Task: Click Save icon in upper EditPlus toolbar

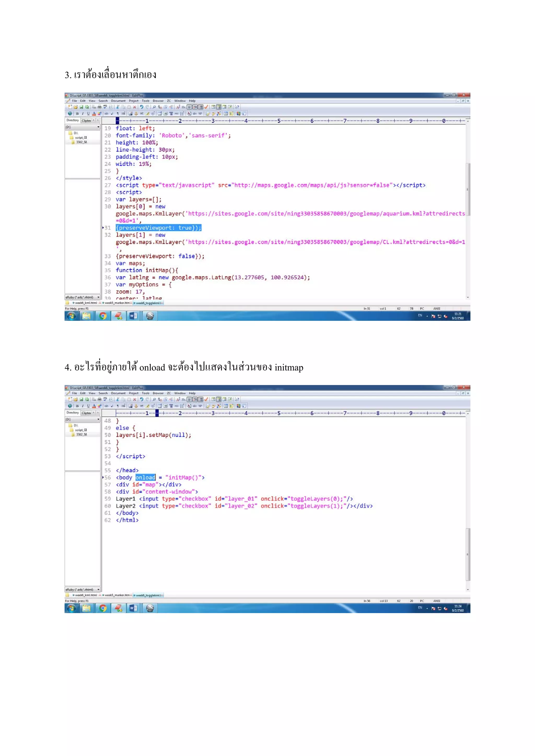Action: [81, 107]
